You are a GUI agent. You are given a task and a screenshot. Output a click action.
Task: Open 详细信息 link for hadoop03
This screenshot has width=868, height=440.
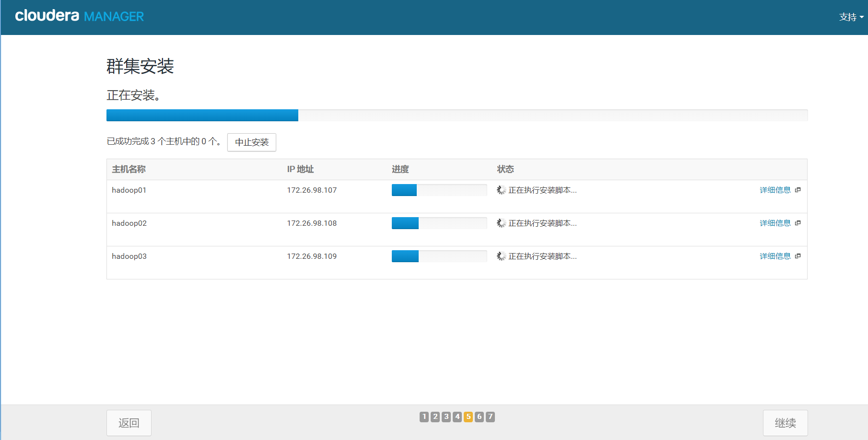(775, 256)
